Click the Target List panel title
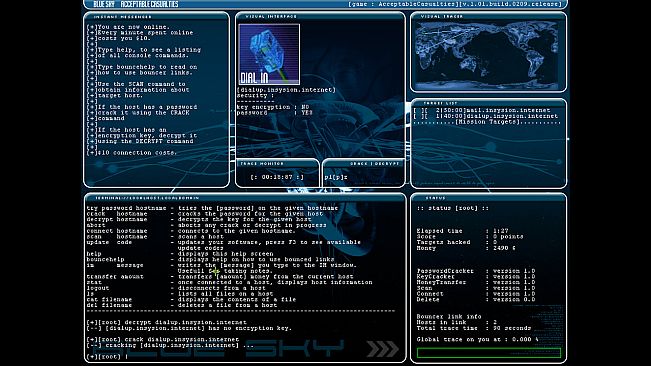 point(440,103)
